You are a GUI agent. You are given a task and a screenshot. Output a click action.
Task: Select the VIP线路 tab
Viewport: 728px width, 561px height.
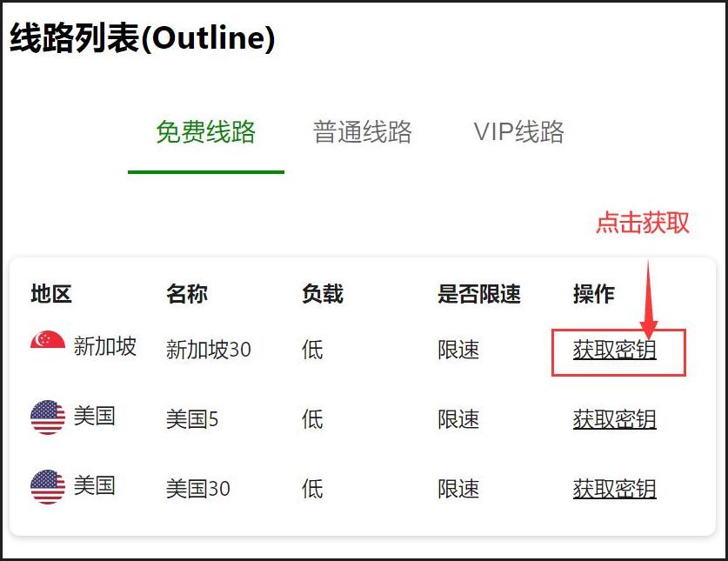click(518, 132)
